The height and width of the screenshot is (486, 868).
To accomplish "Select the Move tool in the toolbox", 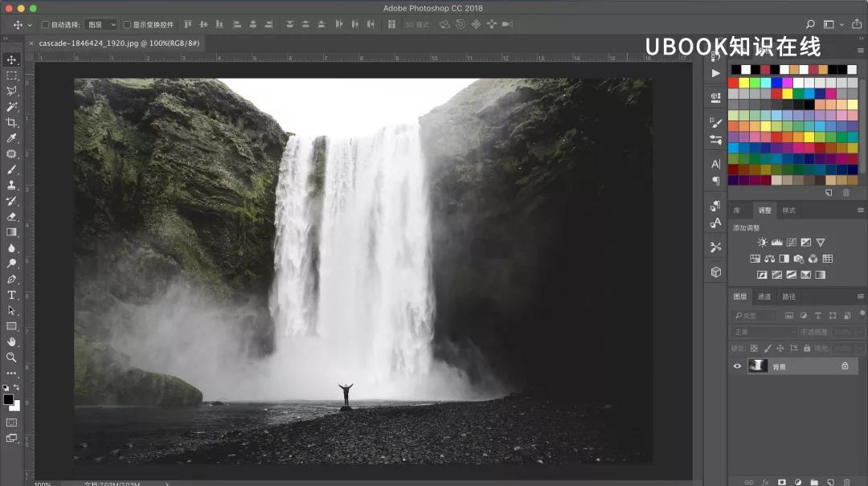I will point(11,59).
